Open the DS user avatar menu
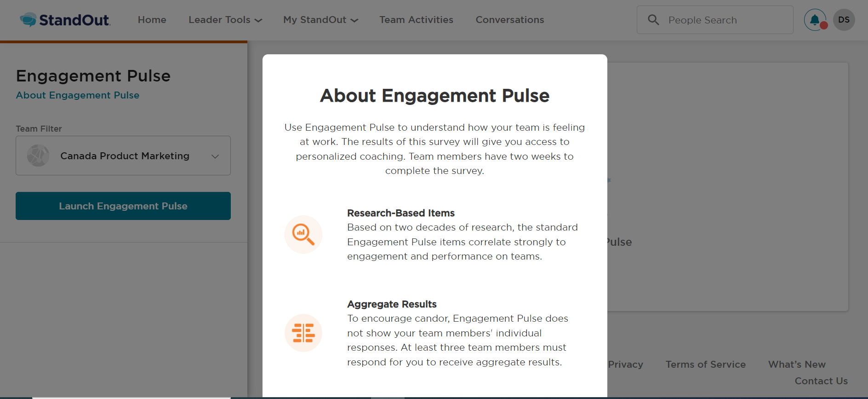The height and width of the screenshot is (399, 868). (x=844, y=20)
